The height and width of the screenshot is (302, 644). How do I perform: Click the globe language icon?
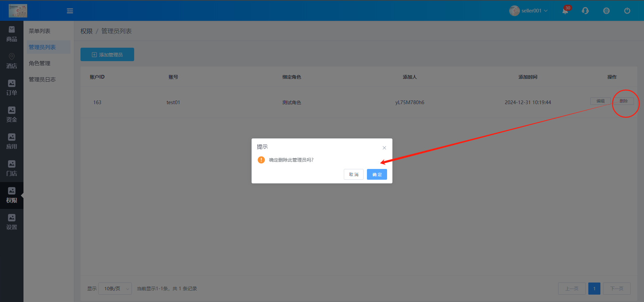(x=606, y=11)
